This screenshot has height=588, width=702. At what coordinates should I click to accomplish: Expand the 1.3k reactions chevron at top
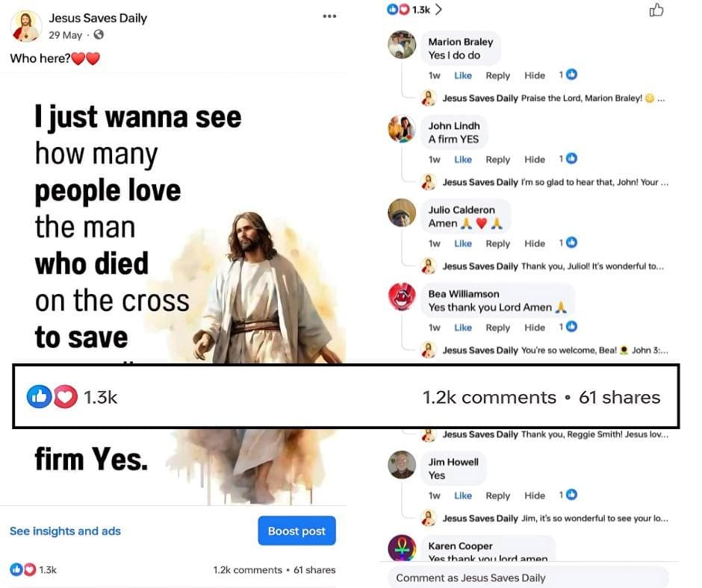(438, 10)
